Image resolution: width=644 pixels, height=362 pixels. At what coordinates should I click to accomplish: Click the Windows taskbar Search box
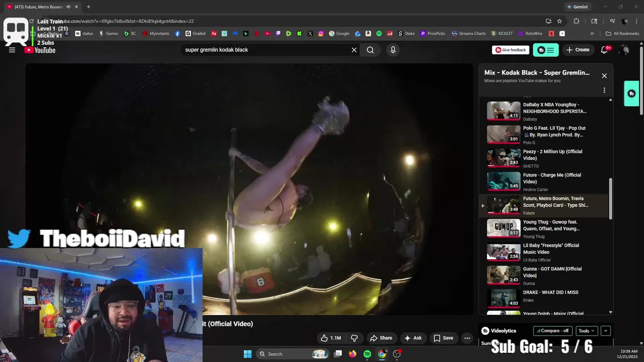click(293, 354)
